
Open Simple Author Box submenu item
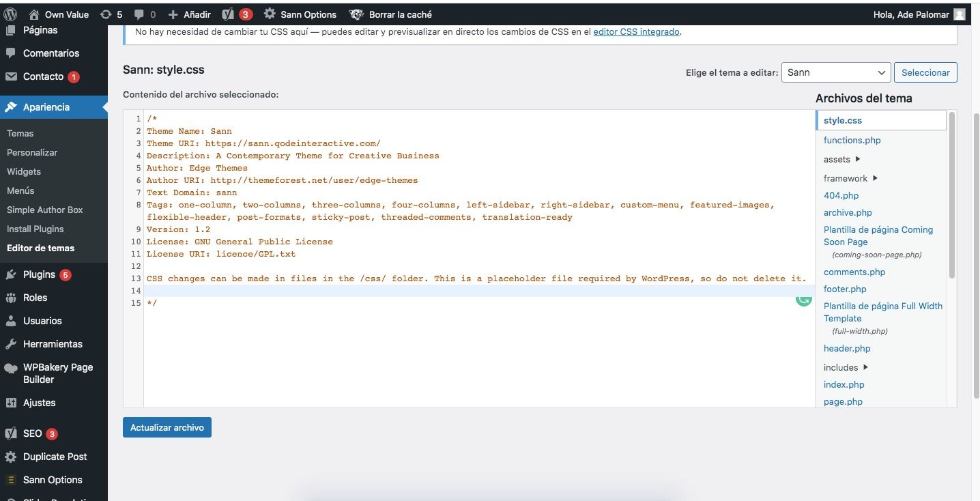pos(45,210)
